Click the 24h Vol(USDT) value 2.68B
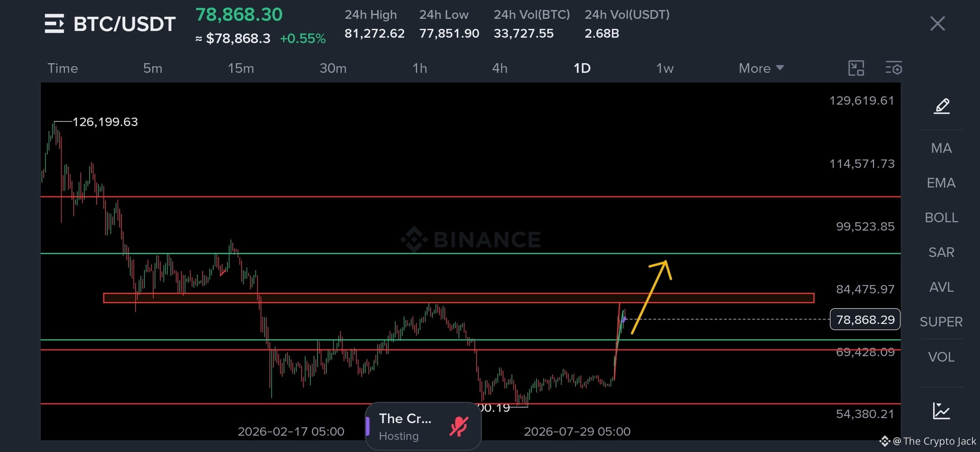Image resolution: width=980 pixels, height=452 pixels. tap(602, 33)
